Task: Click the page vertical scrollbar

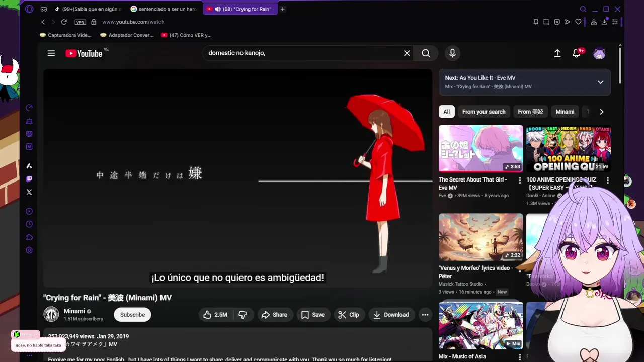Action: click(620, 65)
